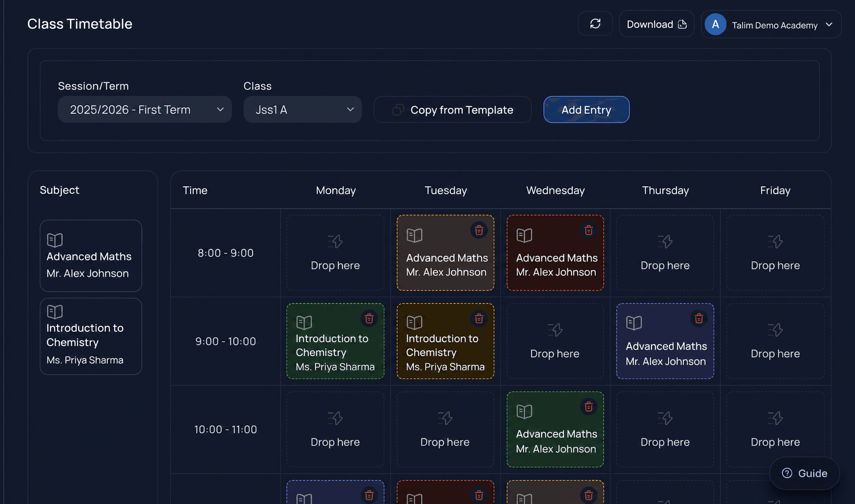The image size is (855, 504).
Task: Click book icon on Subject panel Chemistry card
Action: (54, 311)
